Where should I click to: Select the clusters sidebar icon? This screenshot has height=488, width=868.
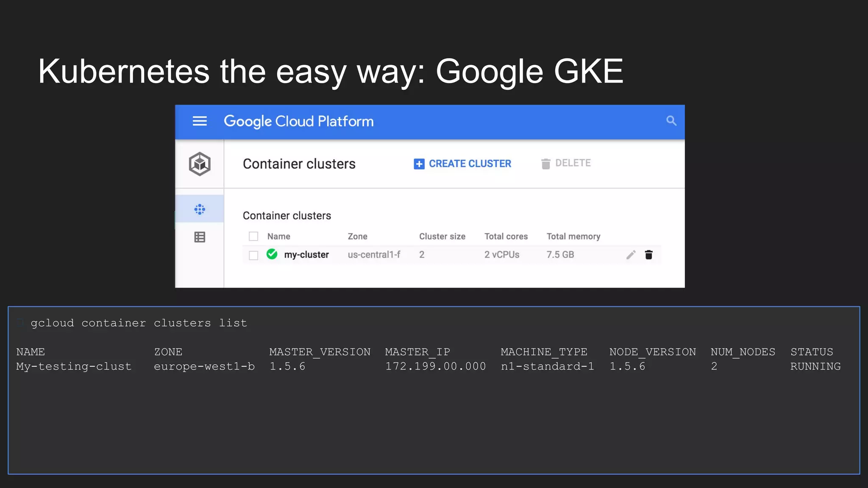200,209
